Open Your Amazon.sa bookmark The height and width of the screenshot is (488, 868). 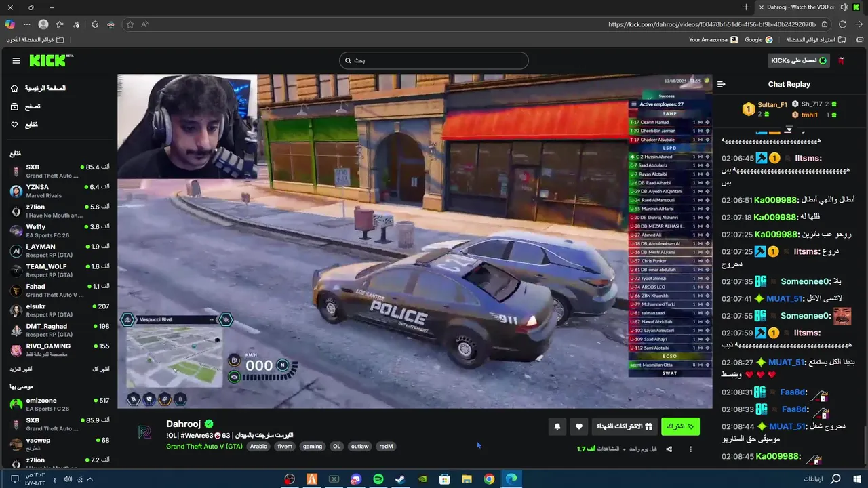713,40
